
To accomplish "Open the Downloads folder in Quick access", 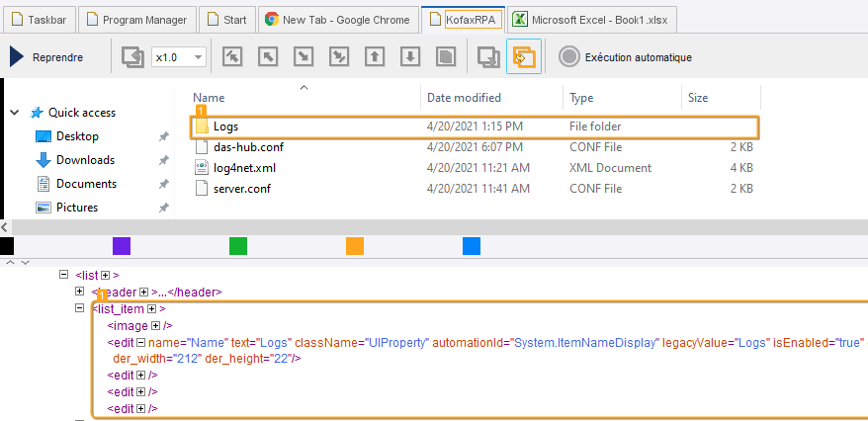I will (x=85, y=160).
